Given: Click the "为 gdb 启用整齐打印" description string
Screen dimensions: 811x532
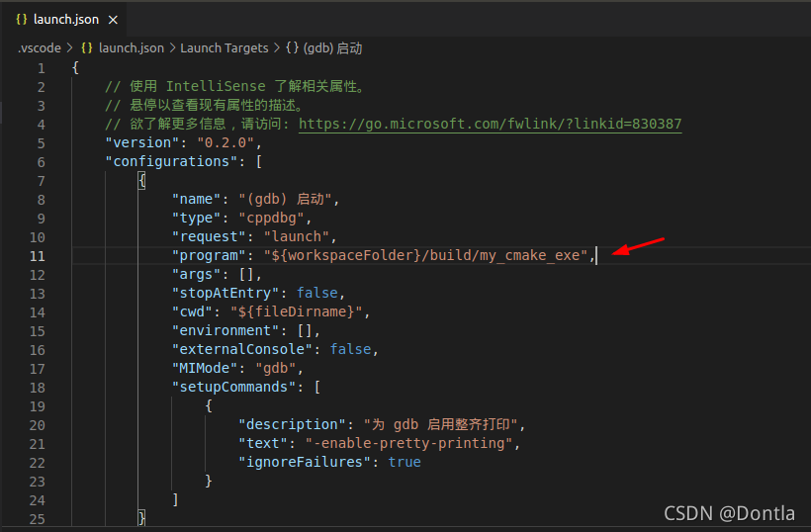Looking at the screenshot, I should (x=441, y=424).
